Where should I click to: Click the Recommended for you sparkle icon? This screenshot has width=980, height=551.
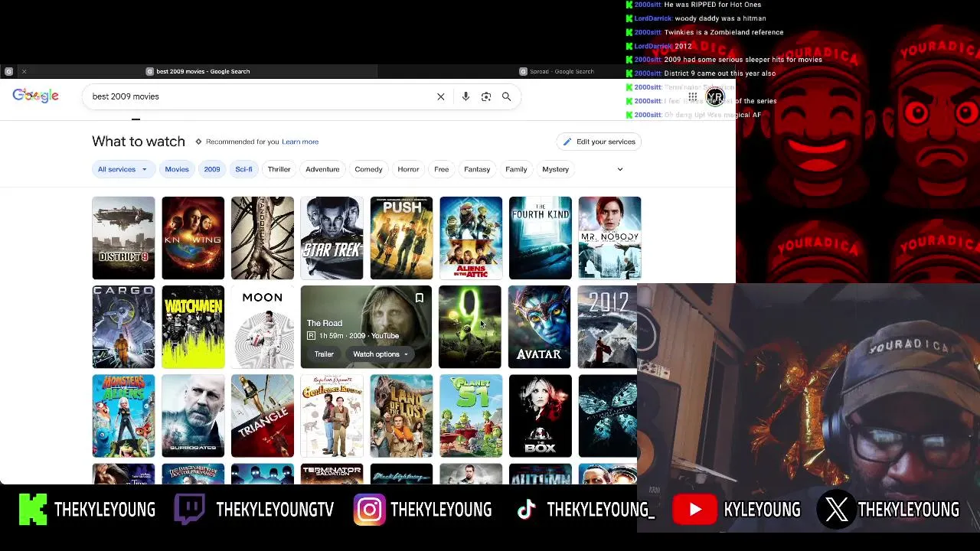coord(198,142)
